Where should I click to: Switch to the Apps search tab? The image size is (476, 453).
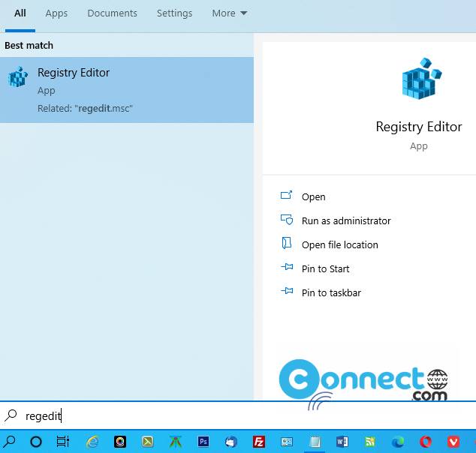point(56,13)
